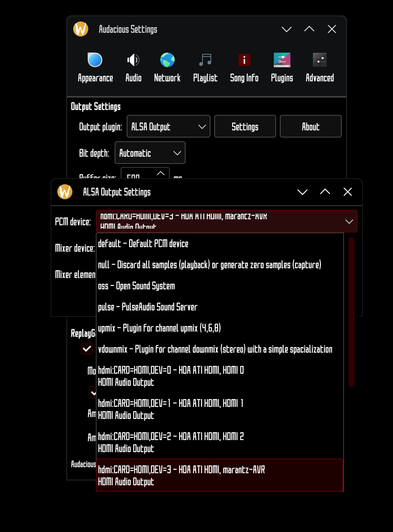393x532 pixels.
Task: Select 'oss - Open Sound System' option
Action: coord(220,286)
